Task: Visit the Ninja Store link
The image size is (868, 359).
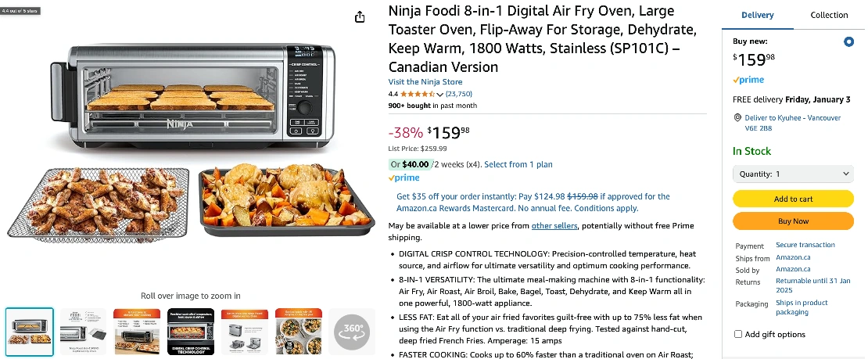Action: [x=425, y=82]
